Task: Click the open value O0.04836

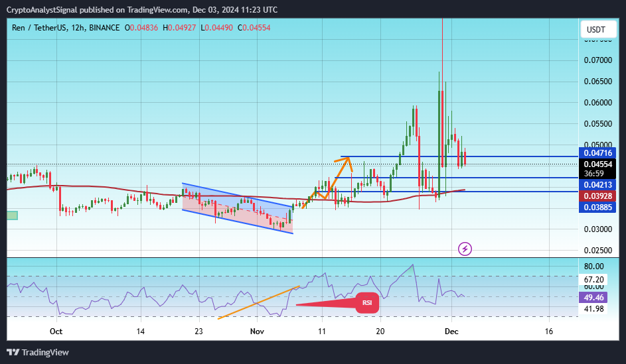Action: click(141, 28)
